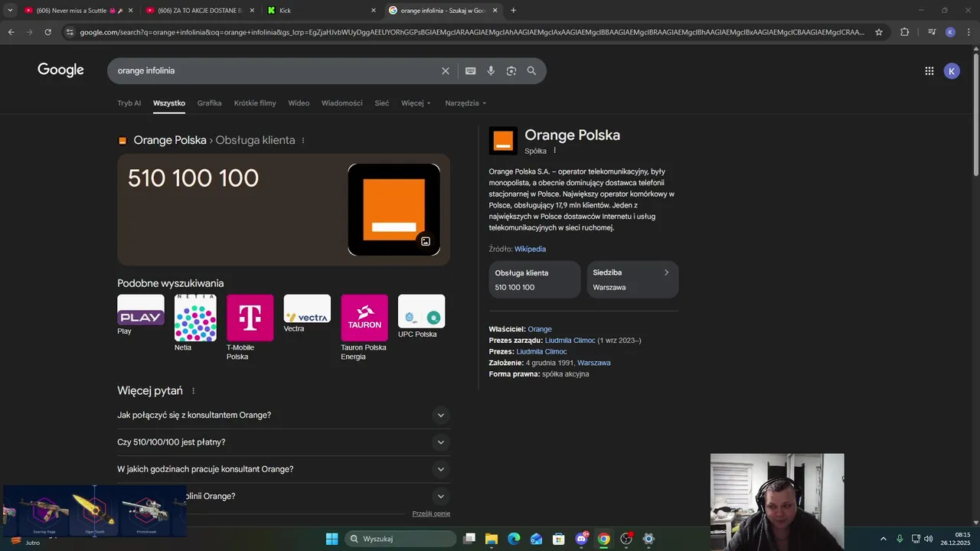
Task: Open the Wikipedia source link
Action: pos(530,249)
